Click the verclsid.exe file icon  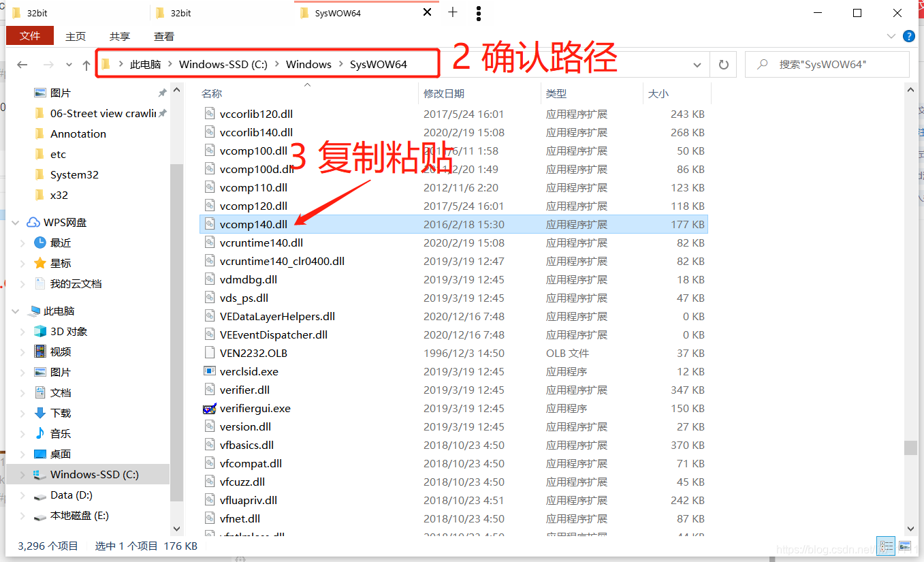tap(210, 371)
